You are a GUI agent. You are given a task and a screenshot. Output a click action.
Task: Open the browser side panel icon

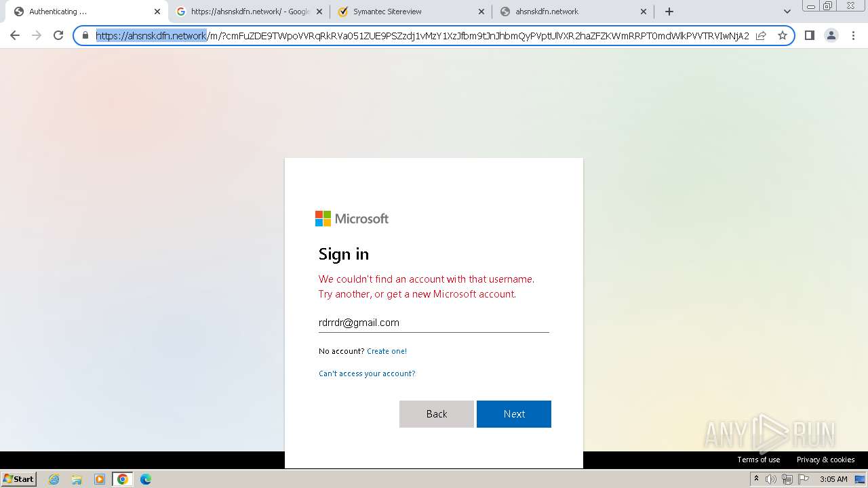coord(809,35)
